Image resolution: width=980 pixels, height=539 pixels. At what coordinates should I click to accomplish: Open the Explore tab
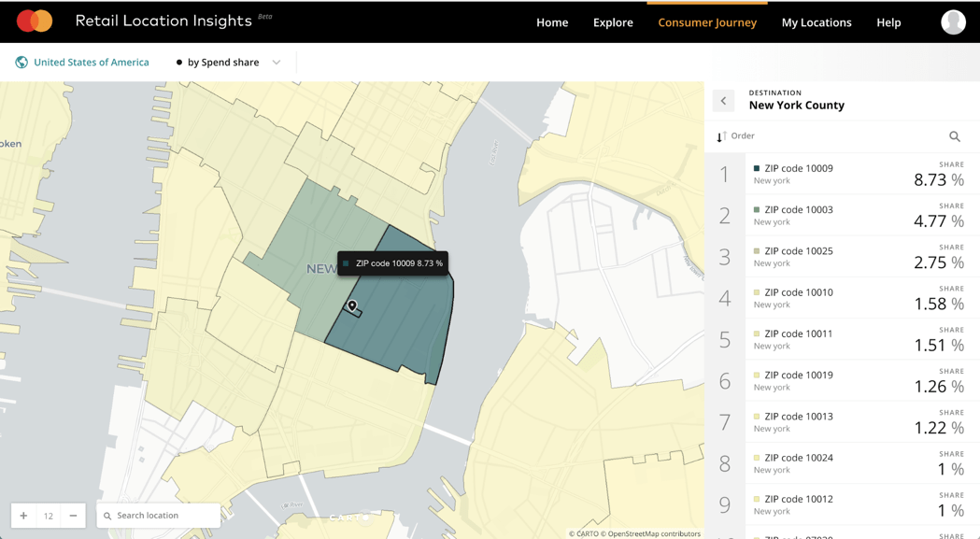click(x=613, y=22)
